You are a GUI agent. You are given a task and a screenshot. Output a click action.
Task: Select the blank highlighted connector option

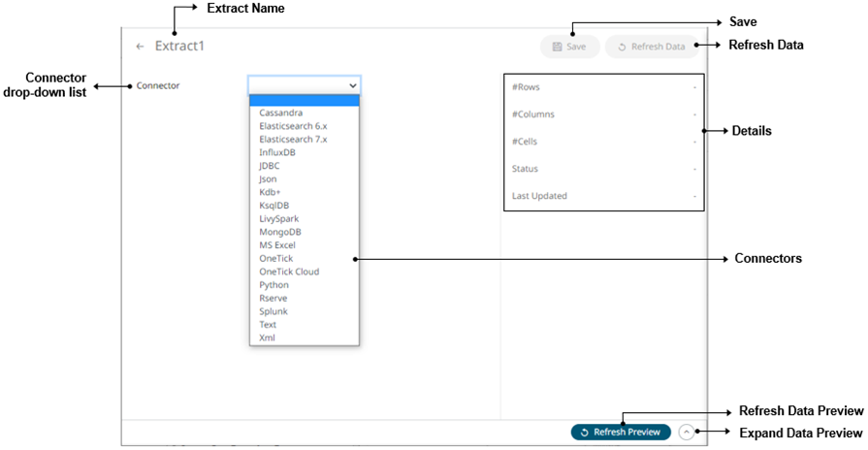click(x=305, y=100)
